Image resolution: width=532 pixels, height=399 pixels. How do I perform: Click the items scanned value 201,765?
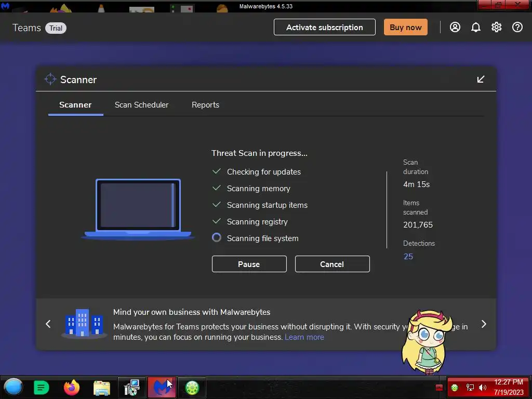tap(418, 225)
